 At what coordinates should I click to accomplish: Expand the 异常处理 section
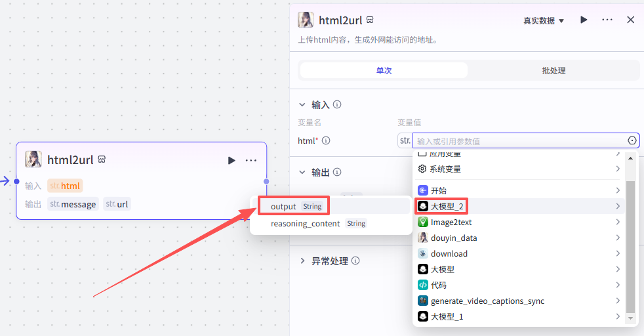point(302,261)
